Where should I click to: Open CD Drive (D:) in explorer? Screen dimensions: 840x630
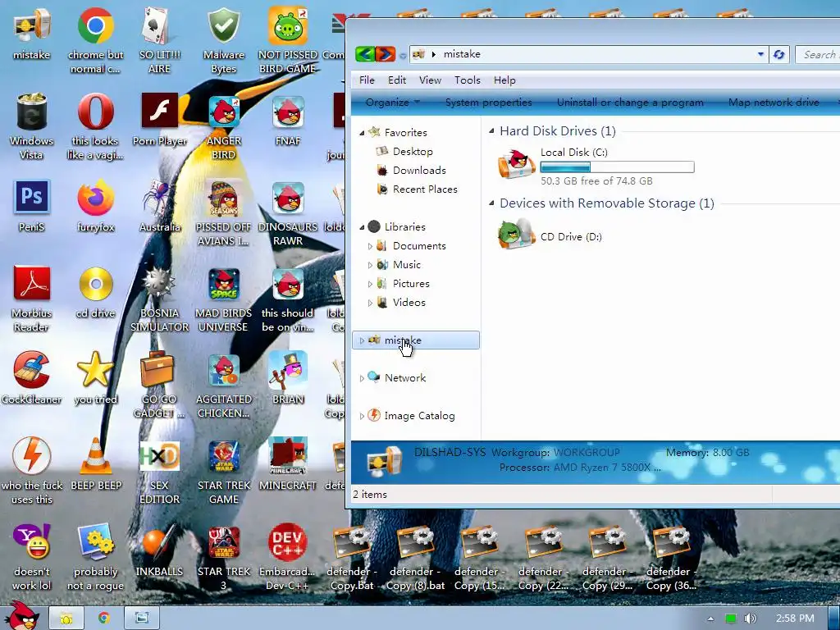point(550,235)
